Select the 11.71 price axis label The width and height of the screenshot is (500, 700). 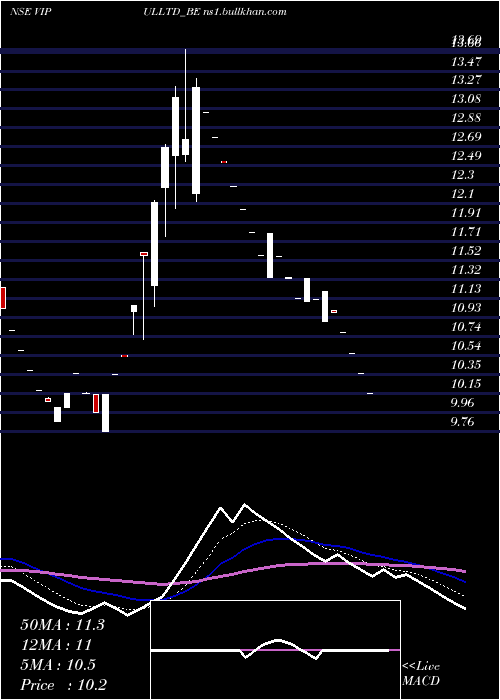pos(466,232)
